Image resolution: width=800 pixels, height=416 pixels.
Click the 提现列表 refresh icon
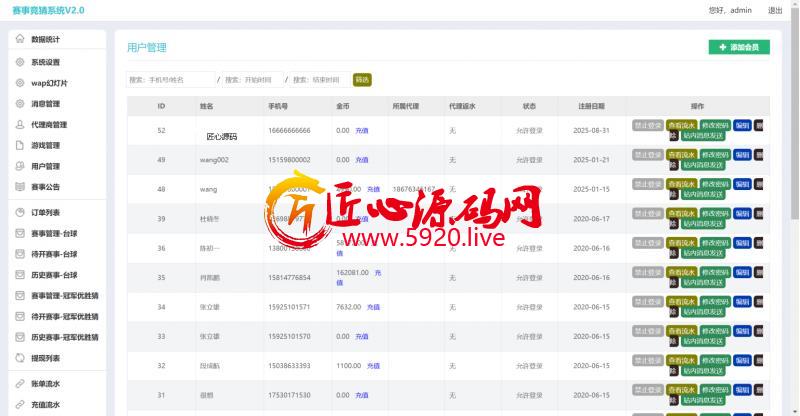tap(20, 357)
